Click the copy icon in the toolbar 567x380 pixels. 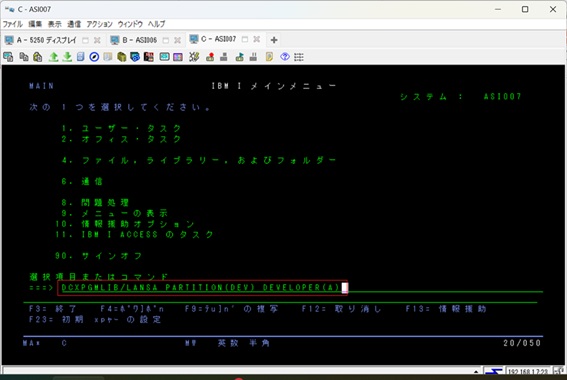pyautogui.click(x=24, y=57)
